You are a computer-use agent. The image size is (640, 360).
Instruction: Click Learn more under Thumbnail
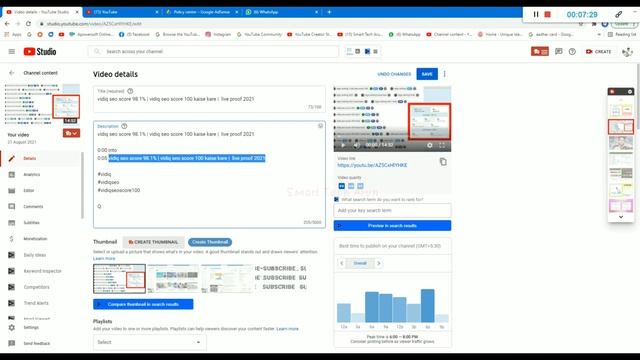(104, 258)
